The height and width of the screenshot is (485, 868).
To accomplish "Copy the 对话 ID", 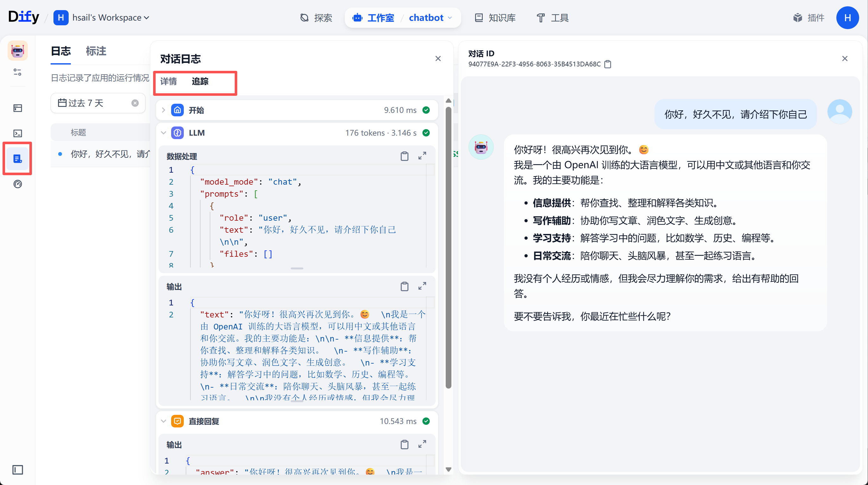I will (608, 64).
